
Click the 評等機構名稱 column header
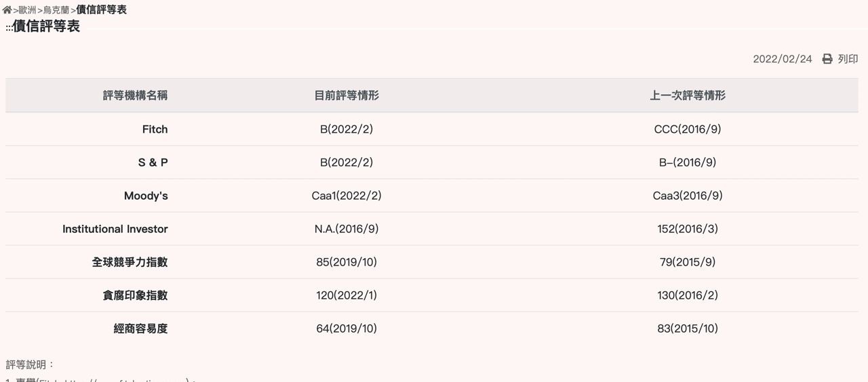135,95
